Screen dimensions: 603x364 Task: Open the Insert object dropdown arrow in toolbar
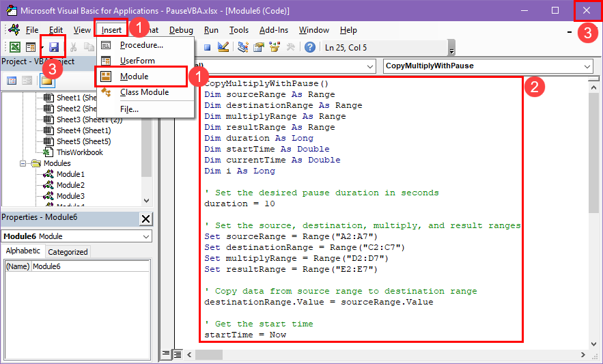coord(42,47)
